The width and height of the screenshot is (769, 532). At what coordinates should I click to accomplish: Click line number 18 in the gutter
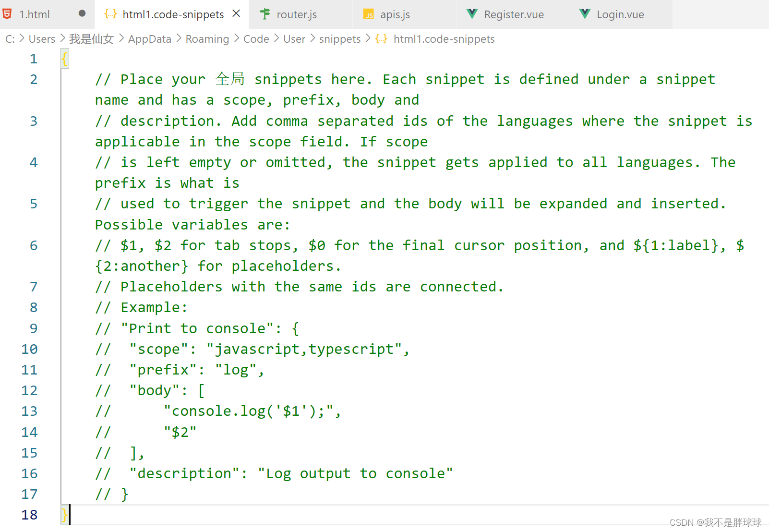click(x=29, y=515)
